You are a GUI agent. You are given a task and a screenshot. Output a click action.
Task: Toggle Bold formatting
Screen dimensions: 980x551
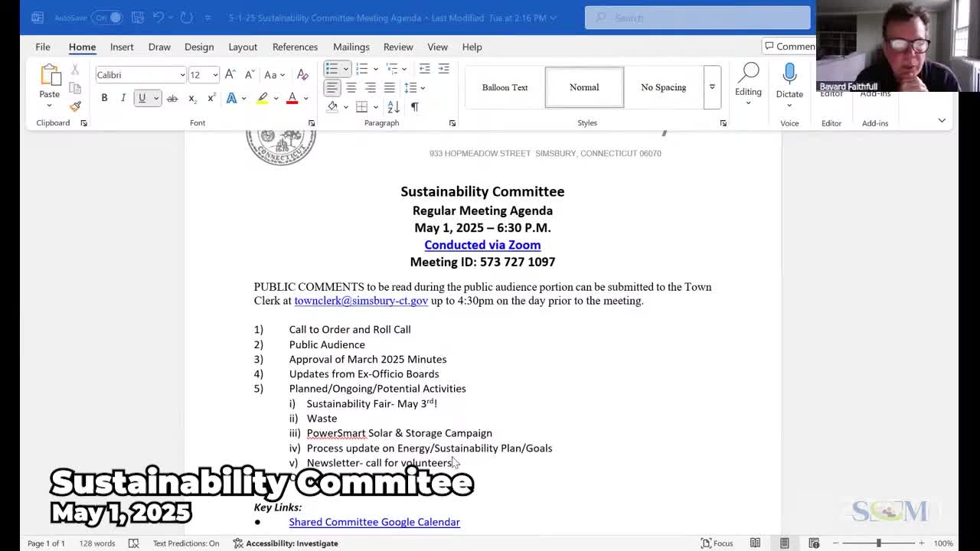[104, 98]
